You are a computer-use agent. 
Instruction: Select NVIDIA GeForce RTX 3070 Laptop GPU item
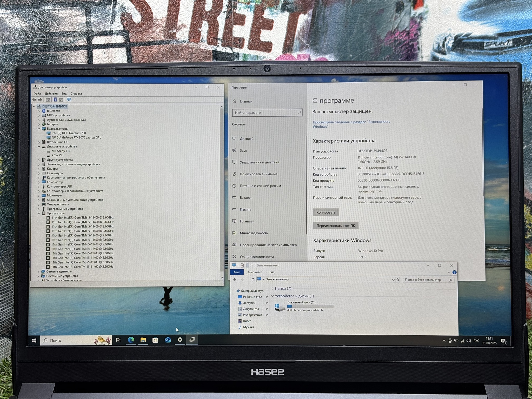pyautogui.click(x=76, y=137)
